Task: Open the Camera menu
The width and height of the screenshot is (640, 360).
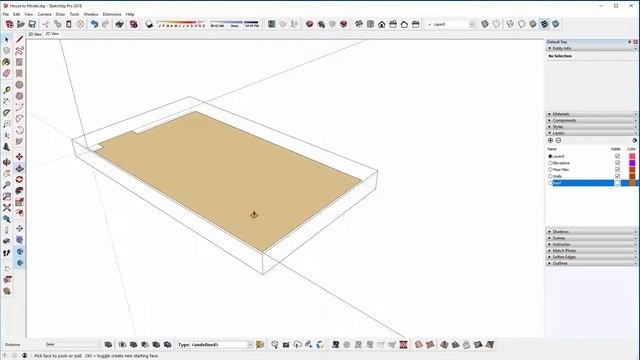Action: click(x=44, y=14)
